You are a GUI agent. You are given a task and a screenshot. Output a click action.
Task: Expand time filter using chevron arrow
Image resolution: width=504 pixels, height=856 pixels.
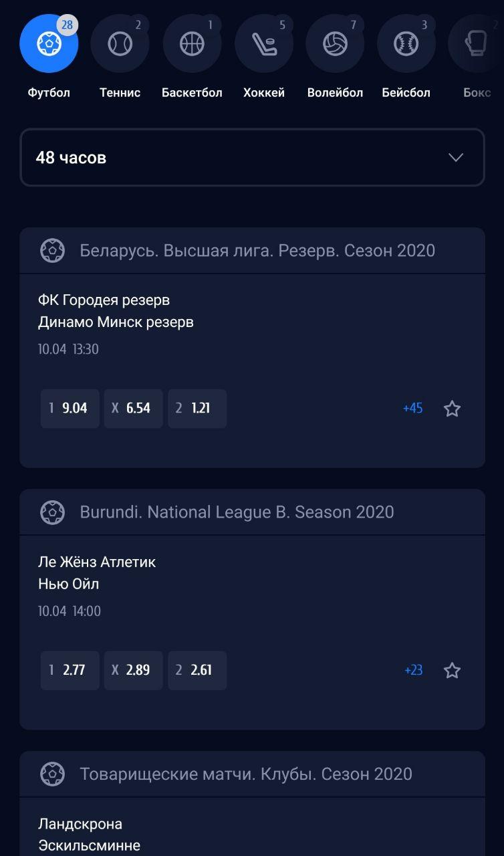tap(456, 158)
